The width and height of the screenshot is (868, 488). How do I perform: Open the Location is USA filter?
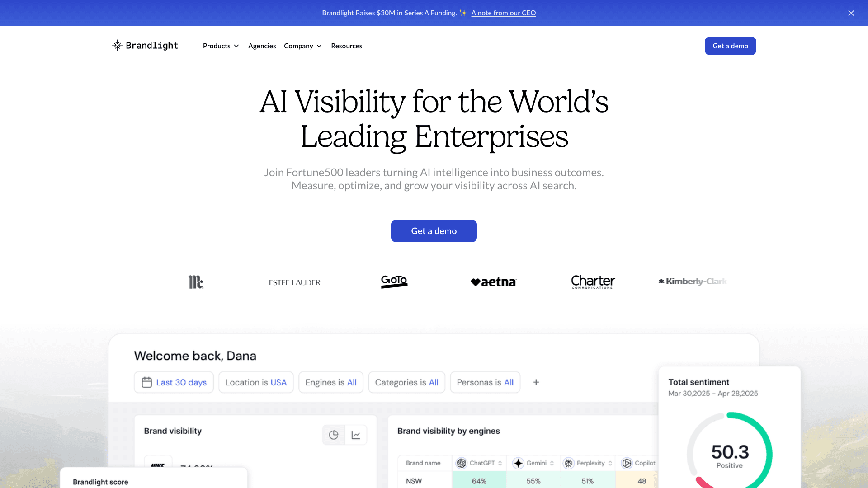(256, 382)
